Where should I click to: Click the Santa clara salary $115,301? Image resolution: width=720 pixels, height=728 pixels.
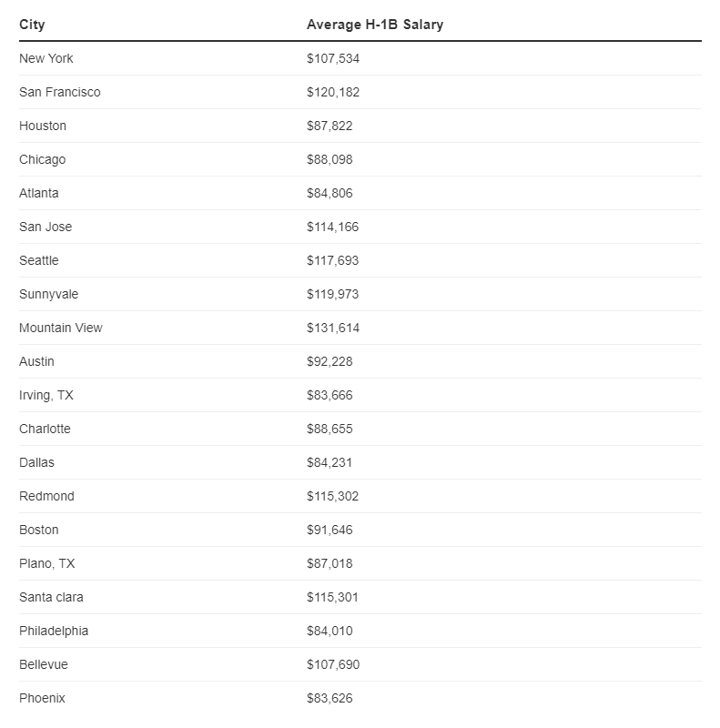333,597
